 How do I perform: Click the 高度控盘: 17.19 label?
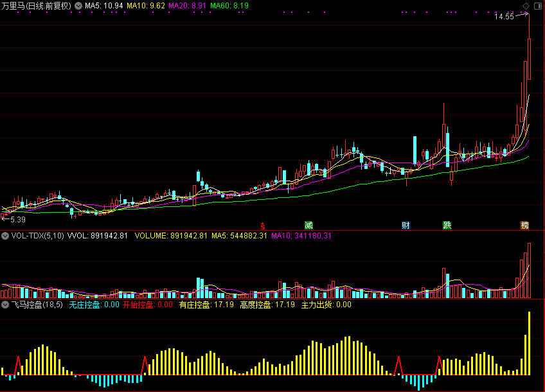pos(267,305)
